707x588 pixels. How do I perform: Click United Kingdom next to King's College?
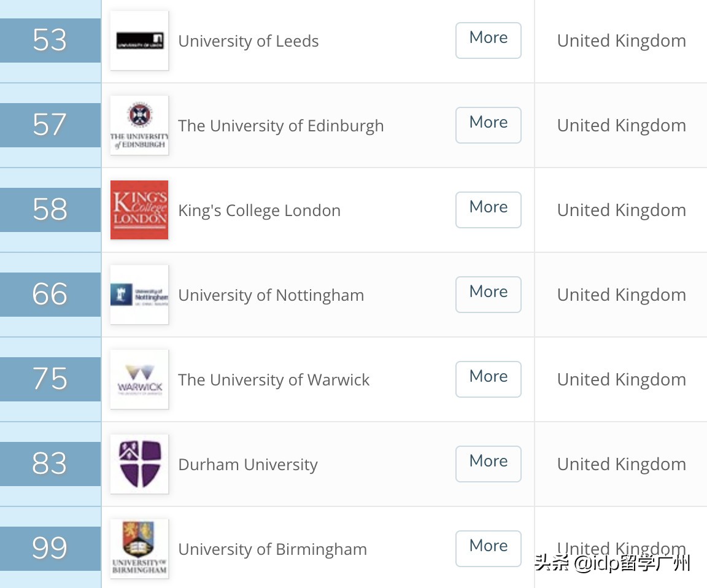tap(621, 210)
